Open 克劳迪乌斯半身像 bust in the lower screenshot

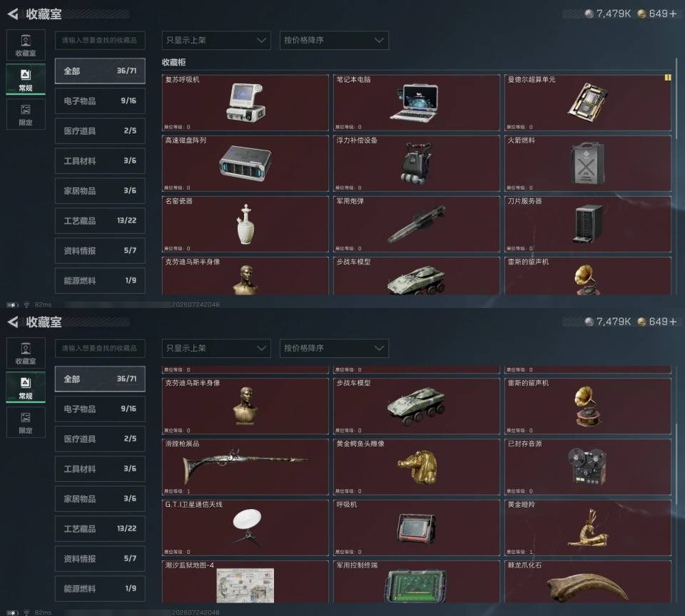[x=245, y=406]
